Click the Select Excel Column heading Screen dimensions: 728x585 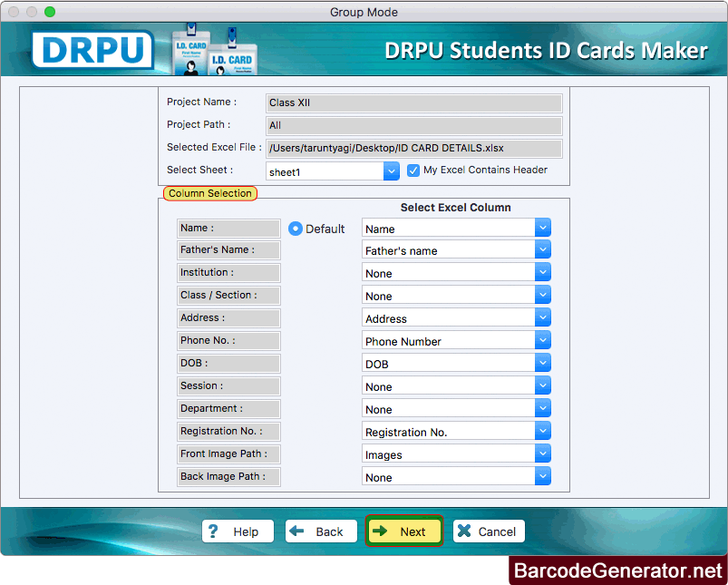455,208
